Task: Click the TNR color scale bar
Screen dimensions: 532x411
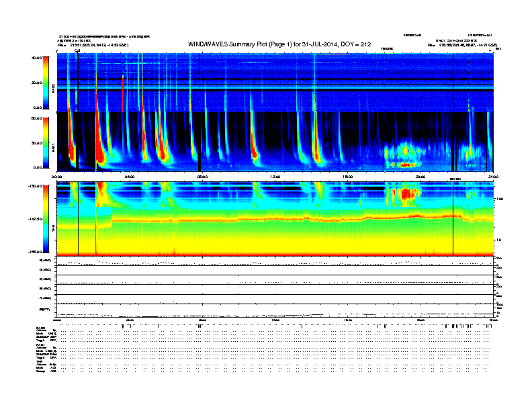Action: 46,219
